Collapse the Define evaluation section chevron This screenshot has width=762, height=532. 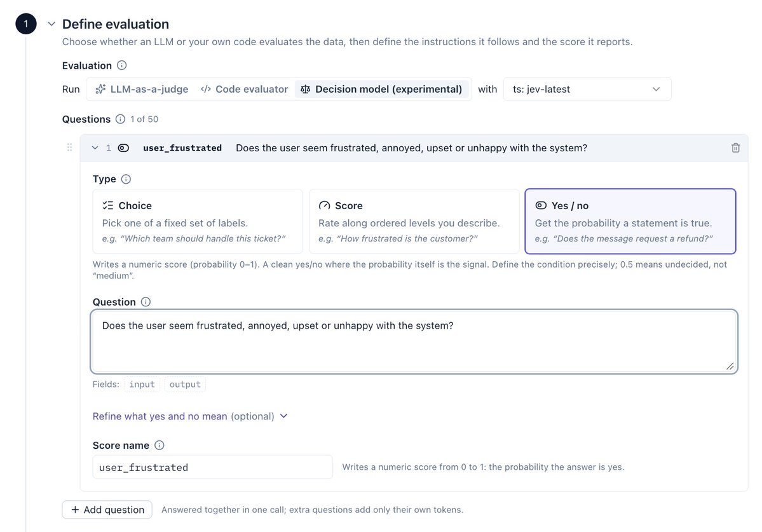click(51, 24)
